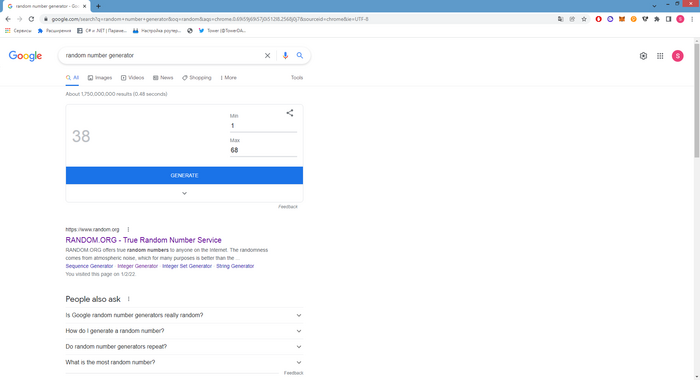Open the String Generator sitelink
Screen dimensions: 700x380
pos(235,266)
